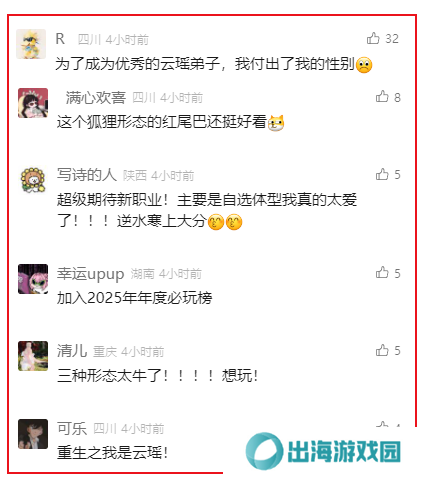Like 满心欢喜's comment about fox tail
The height and width of the screenshot is (477, 423).
tap(382, 96)
